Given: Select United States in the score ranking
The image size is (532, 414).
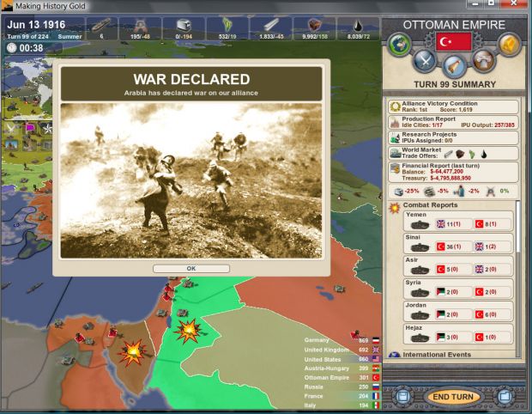Looking at the screenshot, I should (x=342, y=359).
